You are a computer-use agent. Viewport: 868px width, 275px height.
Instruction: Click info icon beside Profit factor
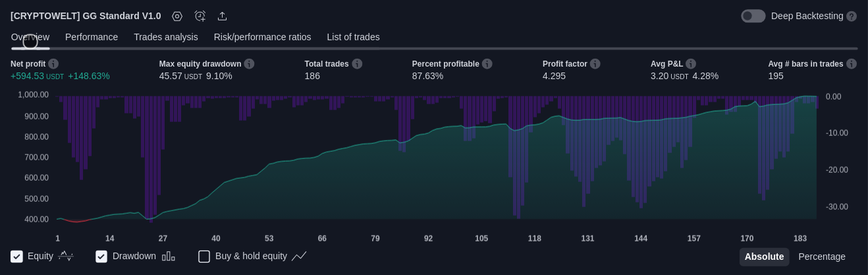595,64
